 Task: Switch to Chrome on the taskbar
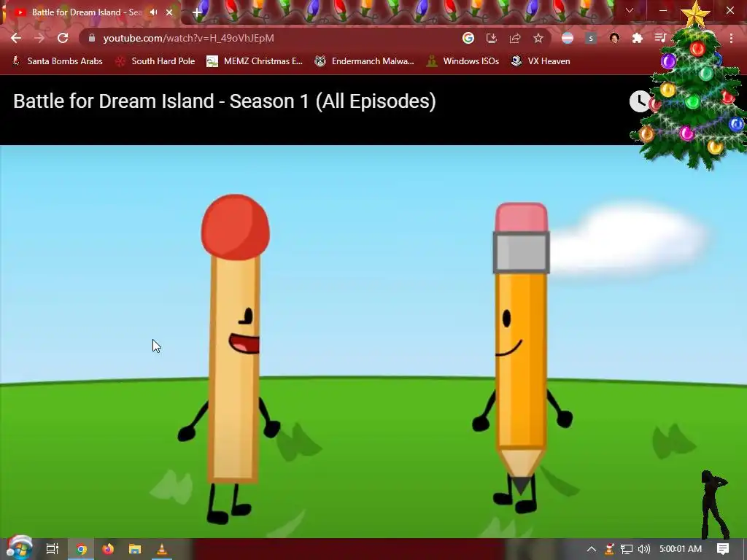click(x=82, y=549)
